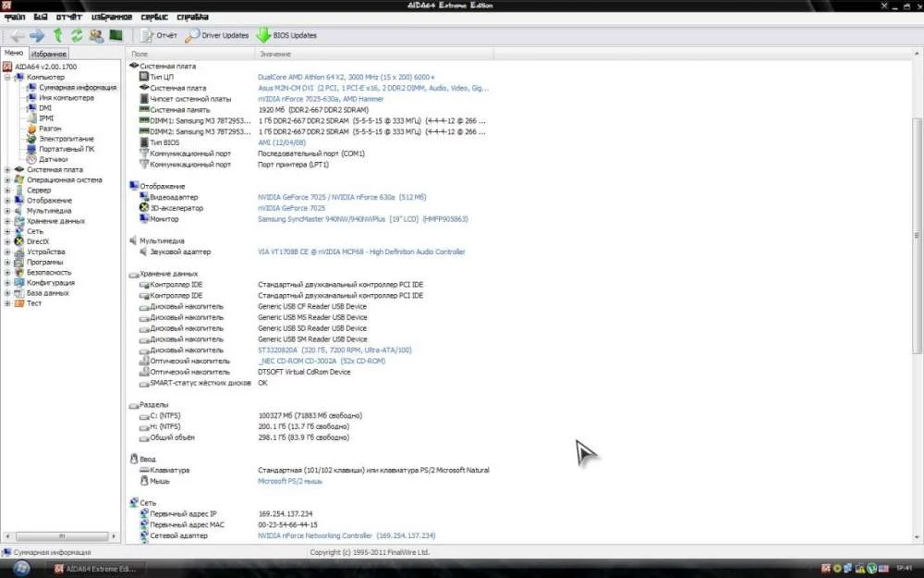
Task: Select the IPMI tree item
Action: 46,118
